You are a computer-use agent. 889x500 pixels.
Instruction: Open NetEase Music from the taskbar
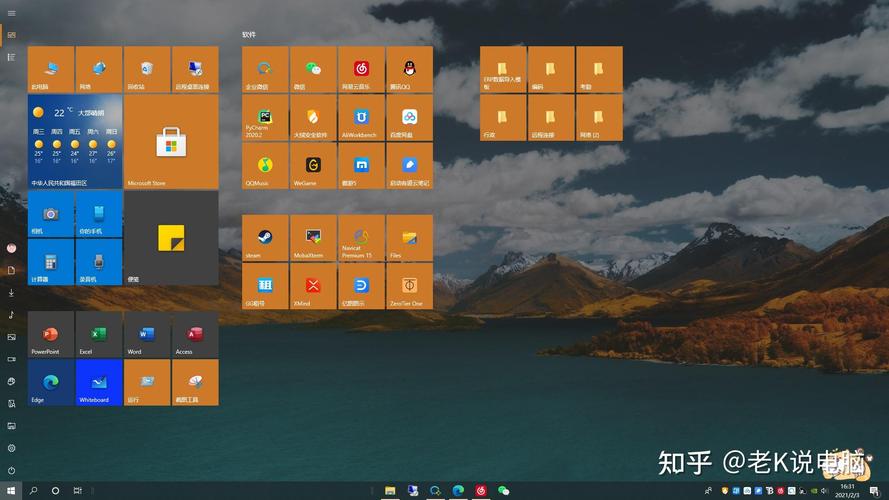(x=481, y=490)
